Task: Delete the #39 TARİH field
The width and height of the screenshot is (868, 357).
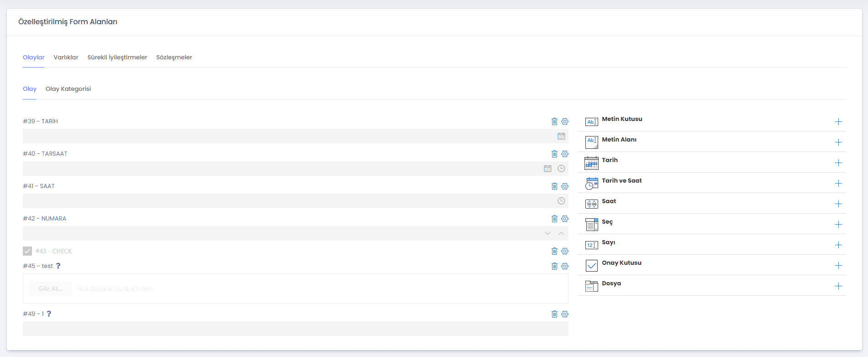Action: (554, 121)
